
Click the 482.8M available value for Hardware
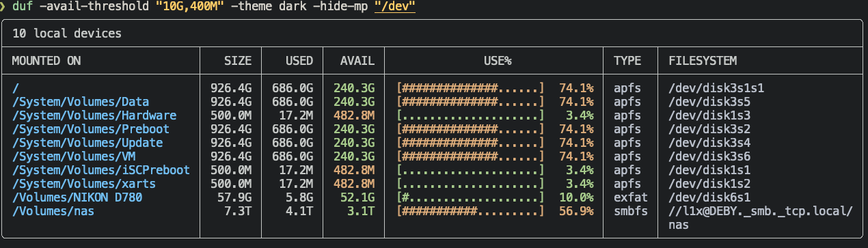click(354, 115)
